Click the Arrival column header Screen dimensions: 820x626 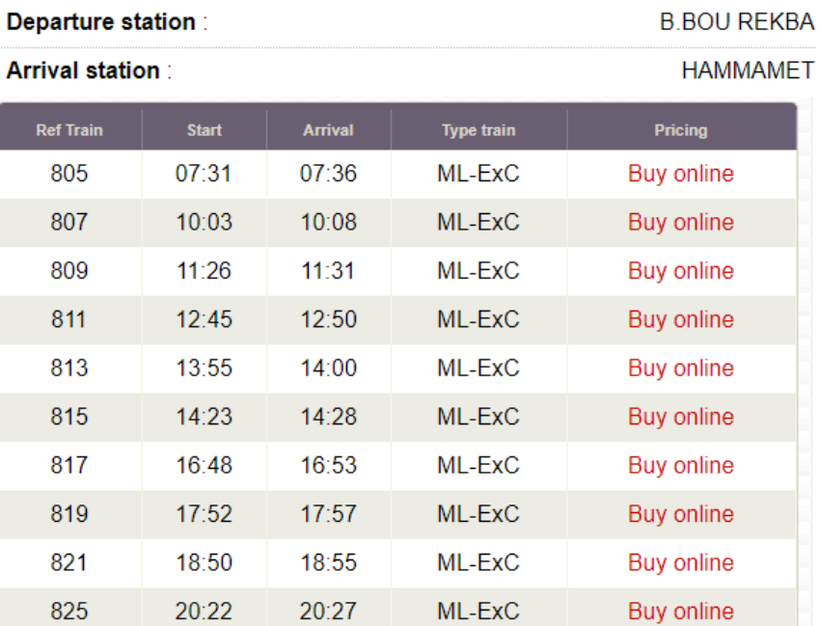pyautogui.click(x=328, y=130)
